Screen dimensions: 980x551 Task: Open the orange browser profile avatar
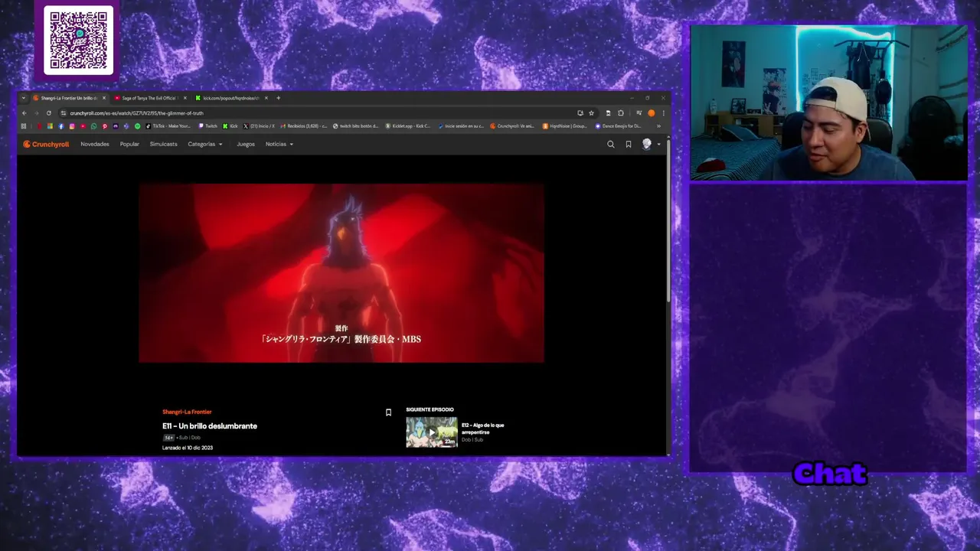pos(652,113)
